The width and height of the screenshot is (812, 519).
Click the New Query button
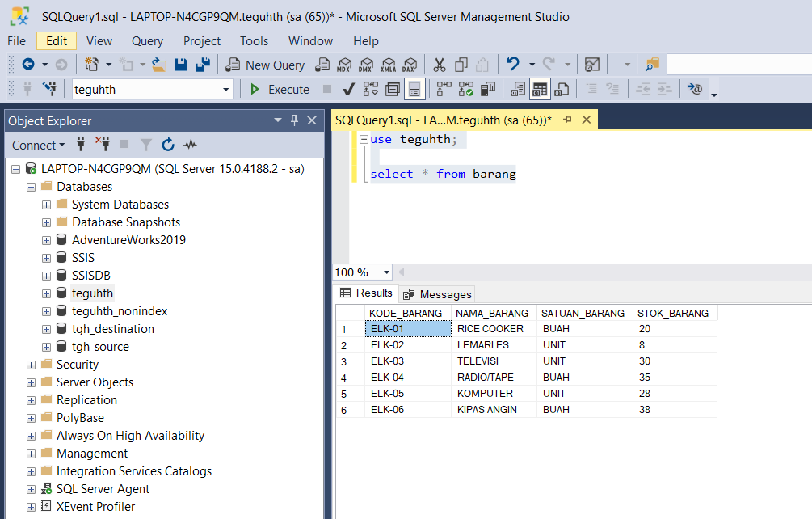pyautogui.click(x=266, y=65)
